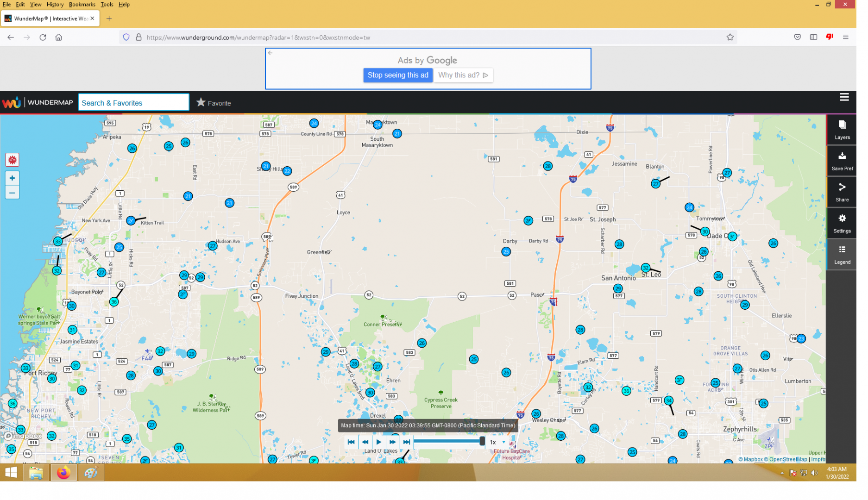
Task: Open the History menu
Action: coord(56,5)
